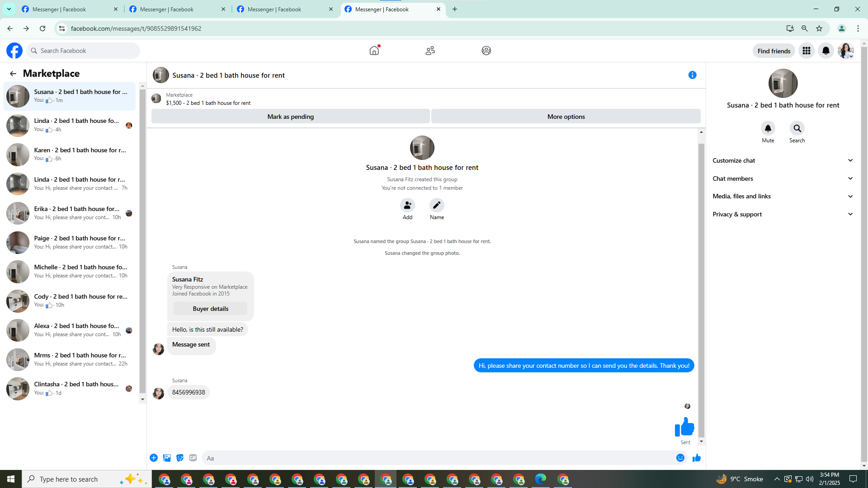Click the Mark as pending button

point(290,117)
